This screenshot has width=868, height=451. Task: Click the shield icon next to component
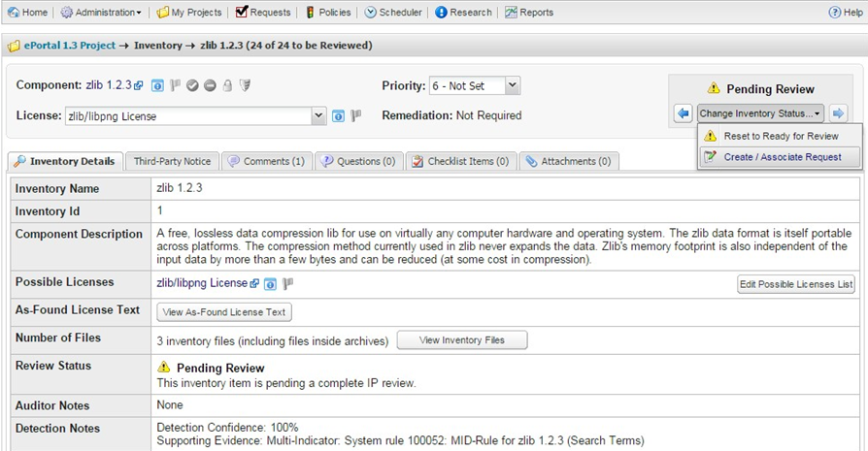point(245,86)
